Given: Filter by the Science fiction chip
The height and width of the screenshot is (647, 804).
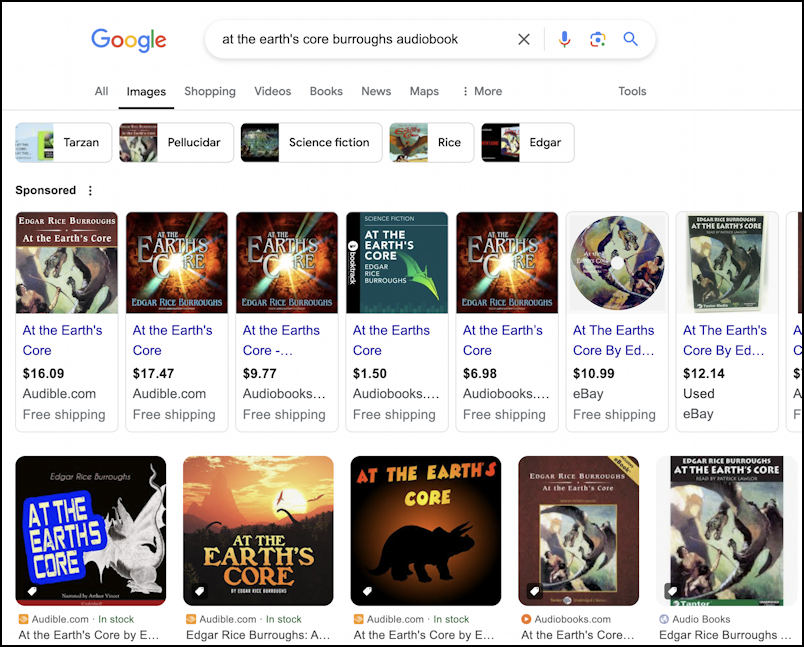Looking at the screenshot, I should tap(311, 143).
